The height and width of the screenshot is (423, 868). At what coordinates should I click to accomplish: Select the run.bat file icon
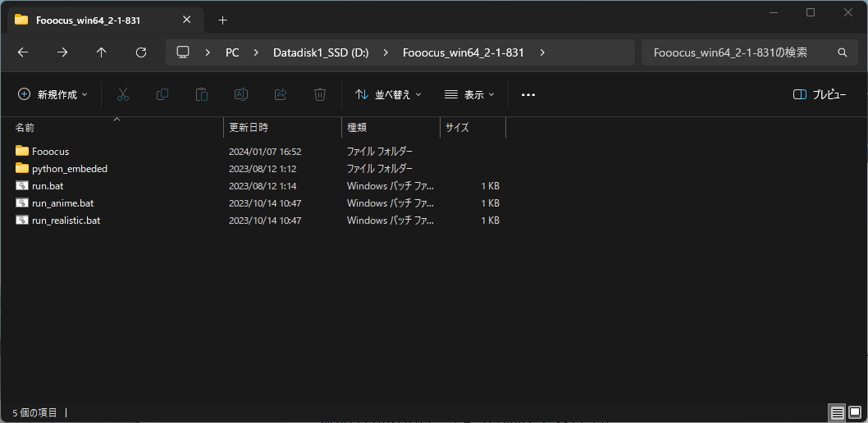[x=22, y=186]
